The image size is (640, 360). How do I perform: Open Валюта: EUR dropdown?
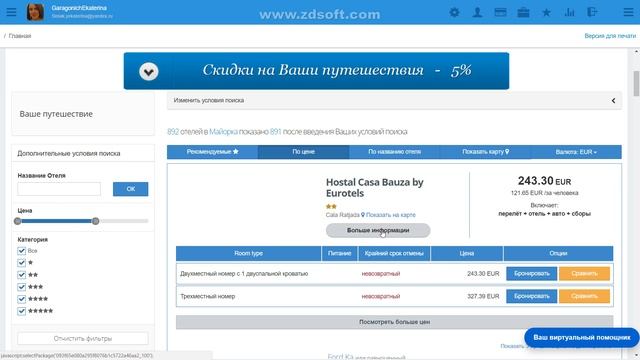(576, 152)
